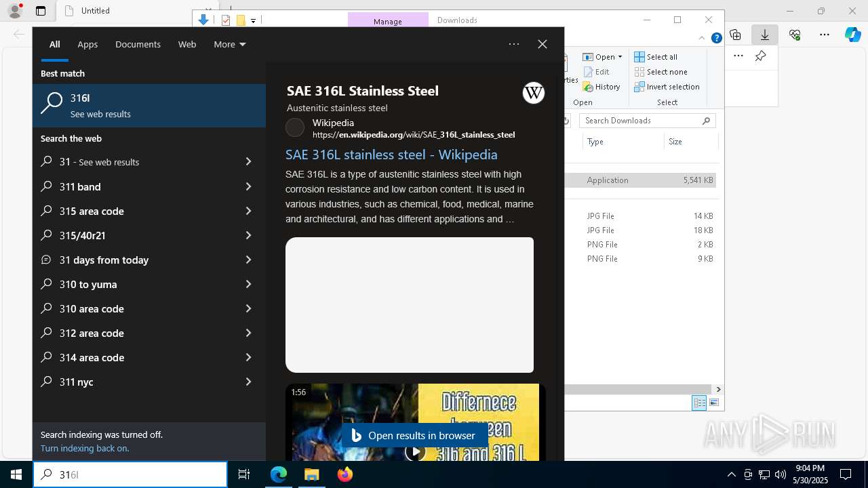
Task: Switch to the Apps search tab
Action: pyautogui.click(x=87, y=44)
